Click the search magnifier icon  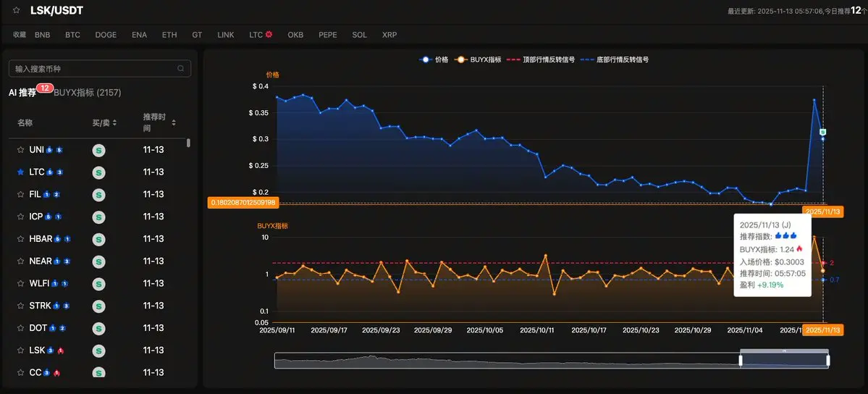click(x=181, y=69)
